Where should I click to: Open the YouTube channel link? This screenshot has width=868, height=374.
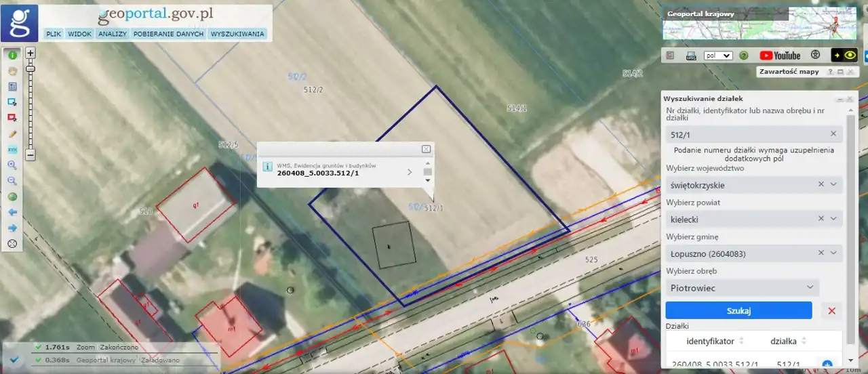point(780,56)
